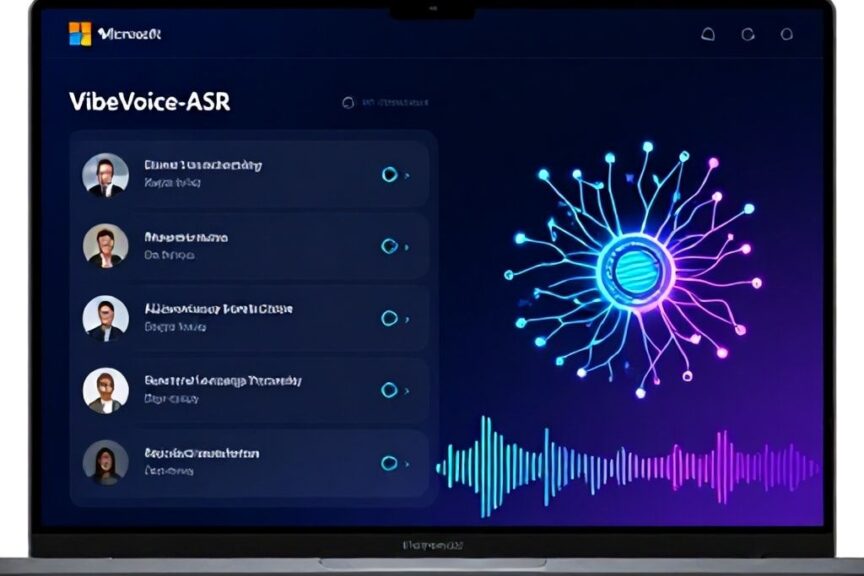
Task: Open the second speaker entry by its title
Action: coord(186,238)
